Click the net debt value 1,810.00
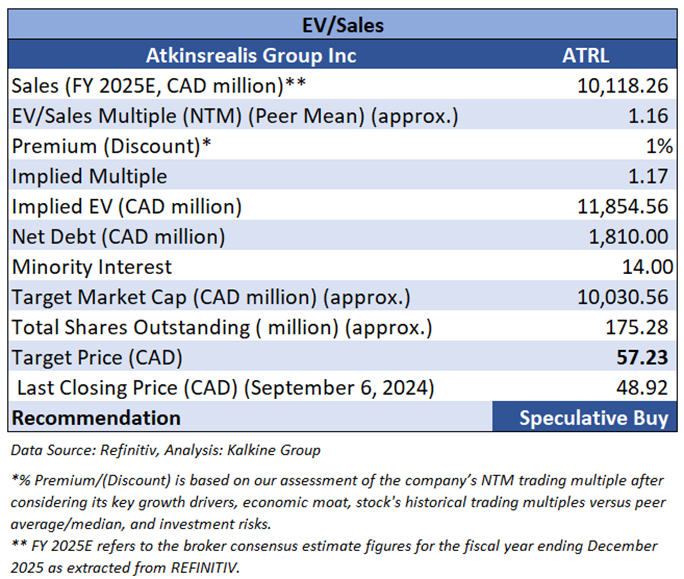The width and height of the screenshot is (684, 579). pos(629,237)
